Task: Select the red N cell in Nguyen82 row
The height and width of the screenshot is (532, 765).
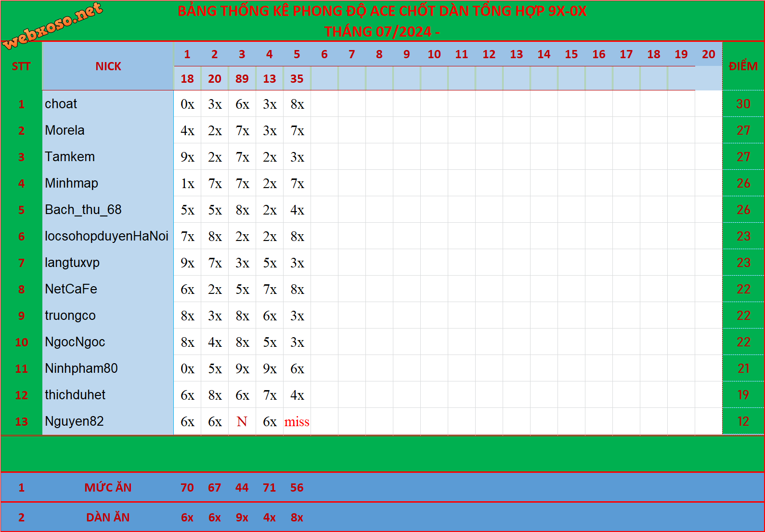Action: 242,421
